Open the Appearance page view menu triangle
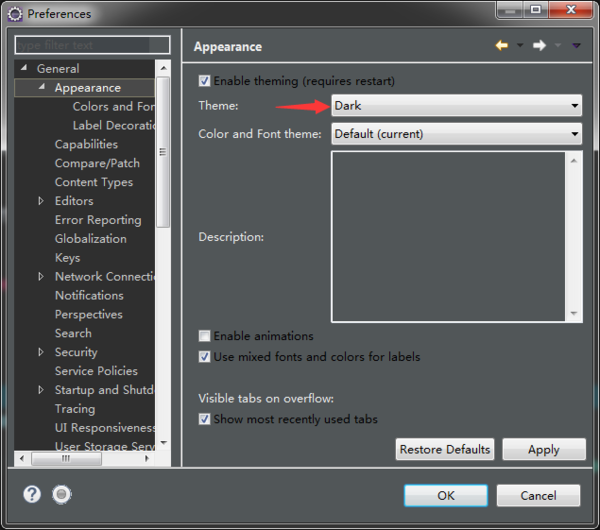Screen dimensions: 600x530 (x=576, y=46)
